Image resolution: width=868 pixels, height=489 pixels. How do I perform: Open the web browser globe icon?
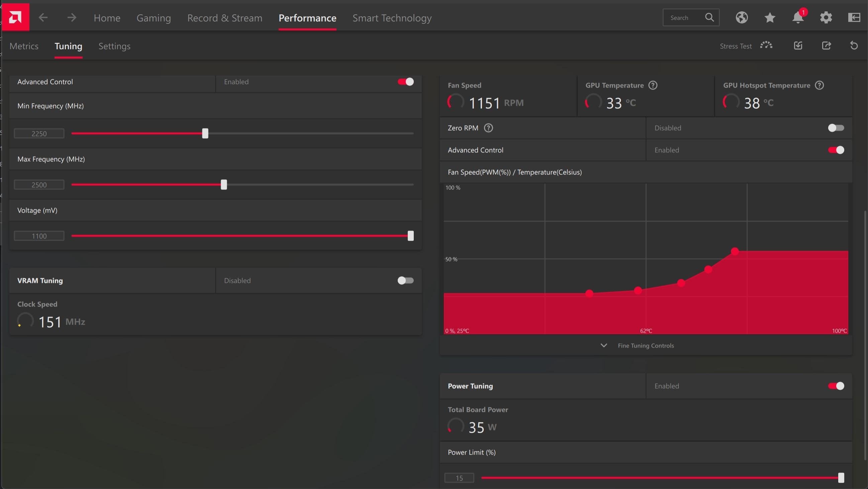[742, 17]
